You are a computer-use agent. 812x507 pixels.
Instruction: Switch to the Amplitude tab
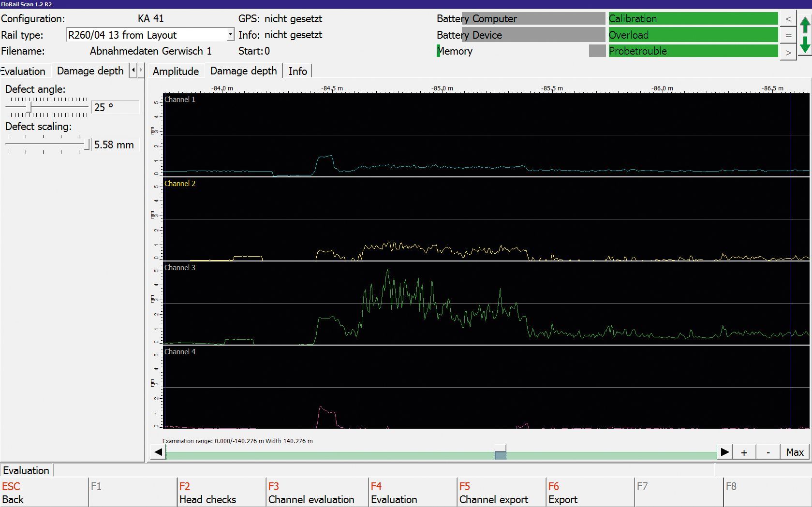click(x=176, y=71)
